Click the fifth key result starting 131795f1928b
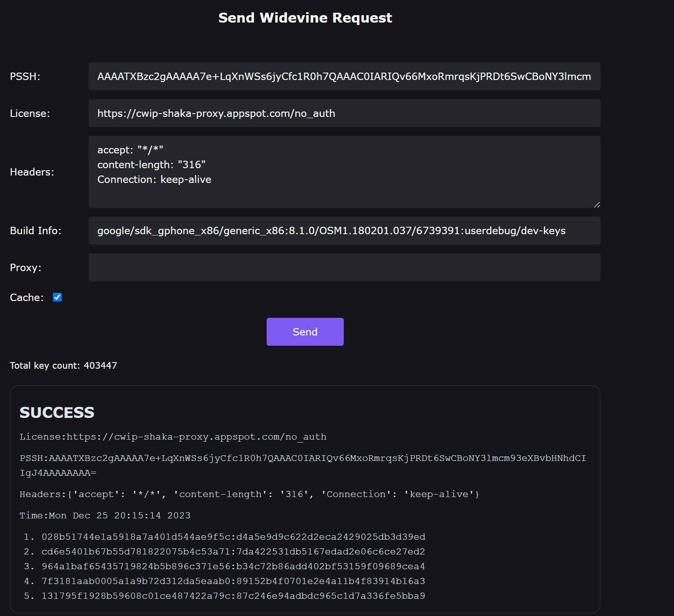The image size is (674, 616). tap(233, 596)
